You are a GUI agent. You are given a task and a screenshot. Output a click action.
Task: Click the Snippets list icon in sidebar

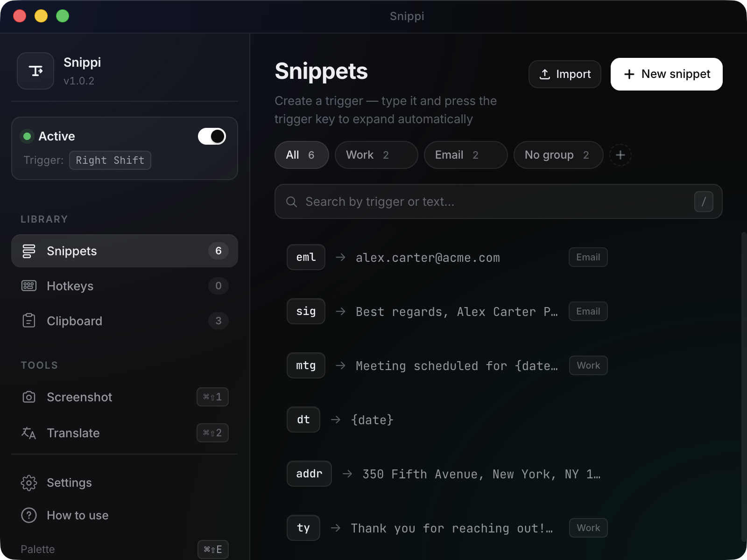tap(29, 251)
